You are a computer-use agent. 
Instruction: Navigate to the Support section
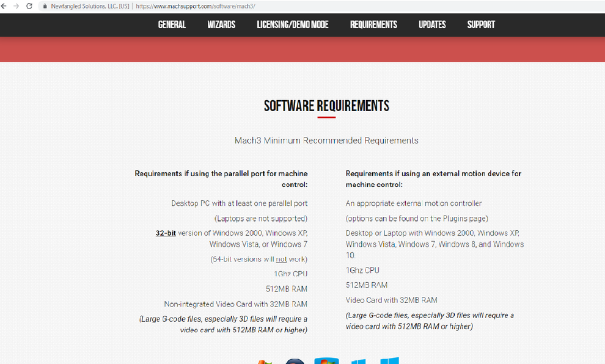click(x=481, y=25)
